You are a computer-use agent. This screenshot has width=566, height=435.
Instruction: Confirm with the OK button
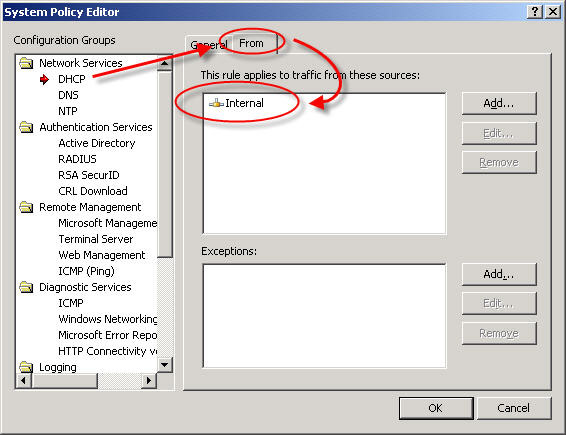point(436,408)
